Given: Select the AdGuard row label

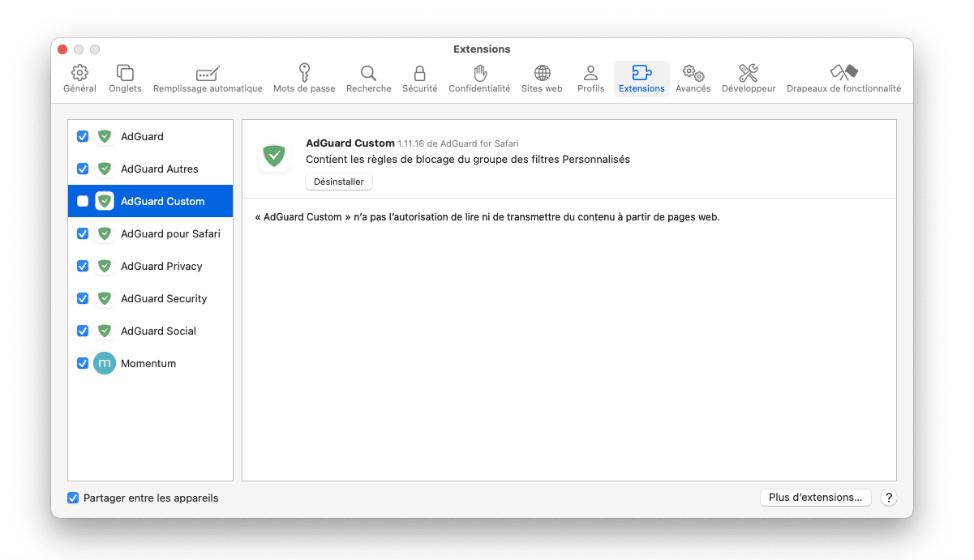Looking at the screenshot, I should [142, 136].
